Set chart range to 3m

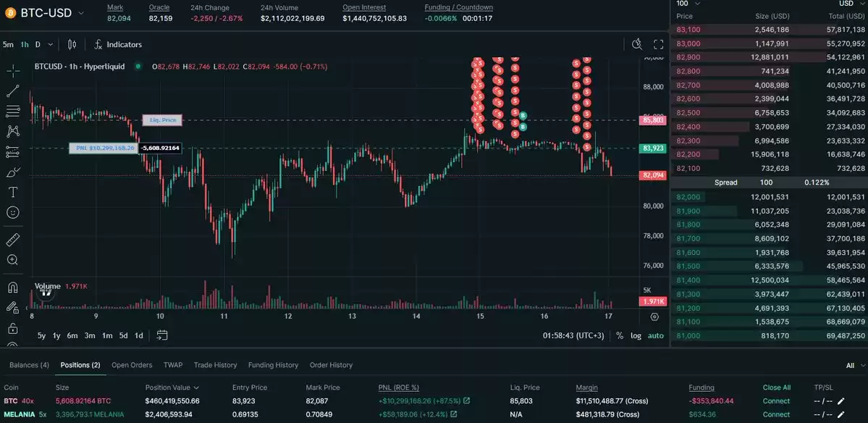coord(90,335)
